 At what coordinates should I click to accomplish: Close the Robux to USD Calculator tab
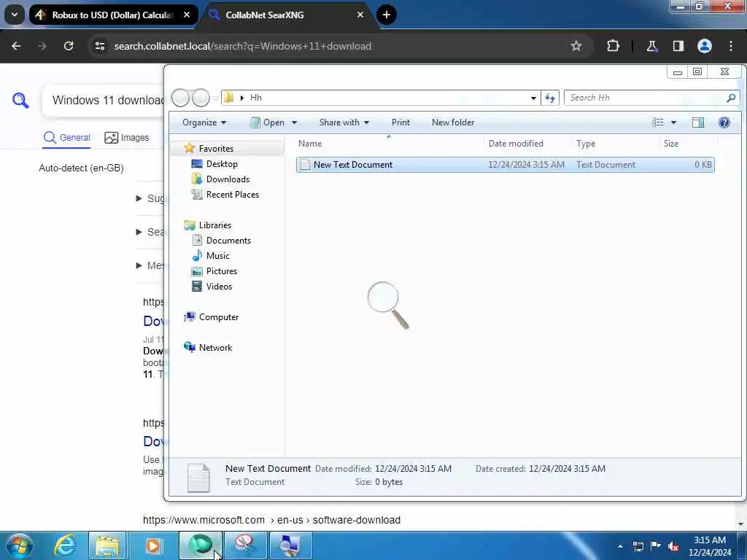pos(187,15)
